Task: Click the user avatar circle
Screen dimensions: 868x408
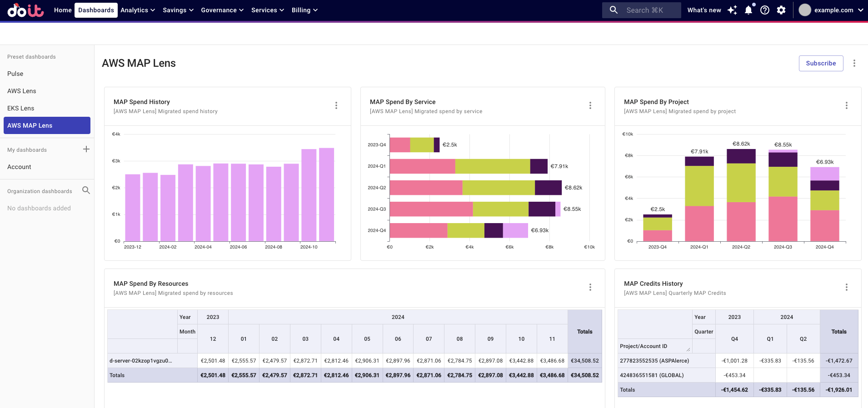Action: (x=805, y=10)
